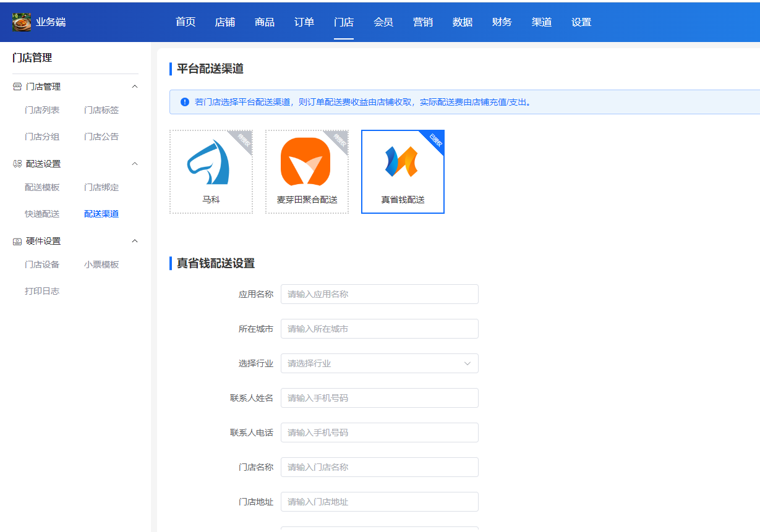Open 门店绑定 in the sidebar
760x532 pixels.
coord(101,187)
